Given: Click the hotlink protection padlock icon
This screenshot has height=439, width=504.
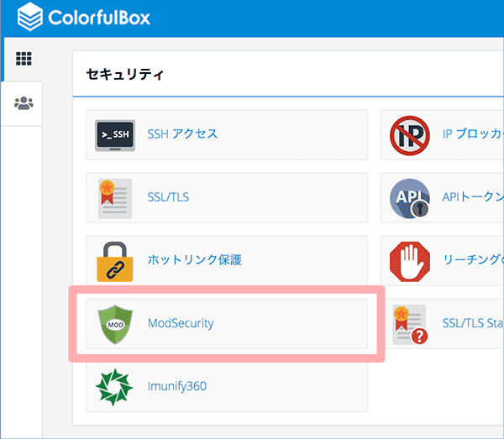Looking at the screenshot, I should (115, 260).
